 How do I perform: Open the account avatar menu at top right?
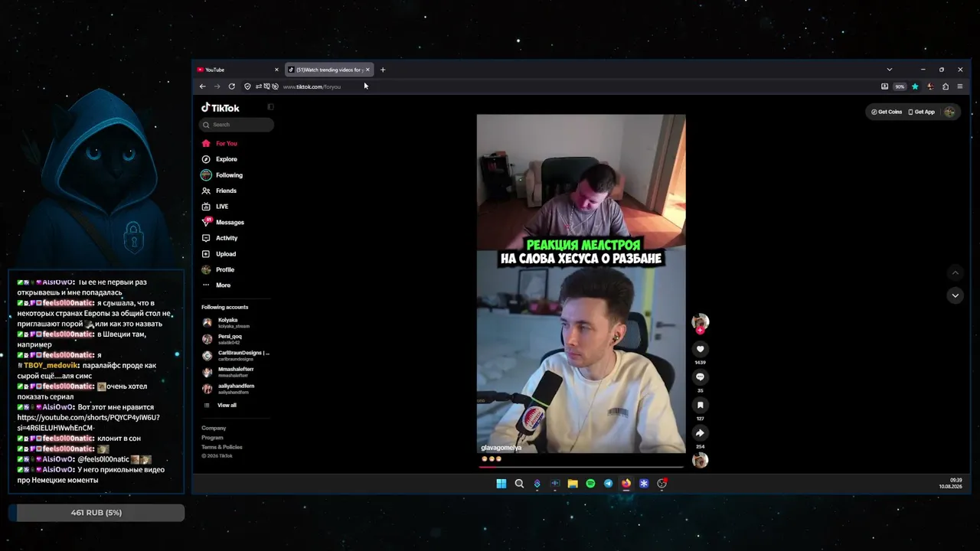[949, 112]
